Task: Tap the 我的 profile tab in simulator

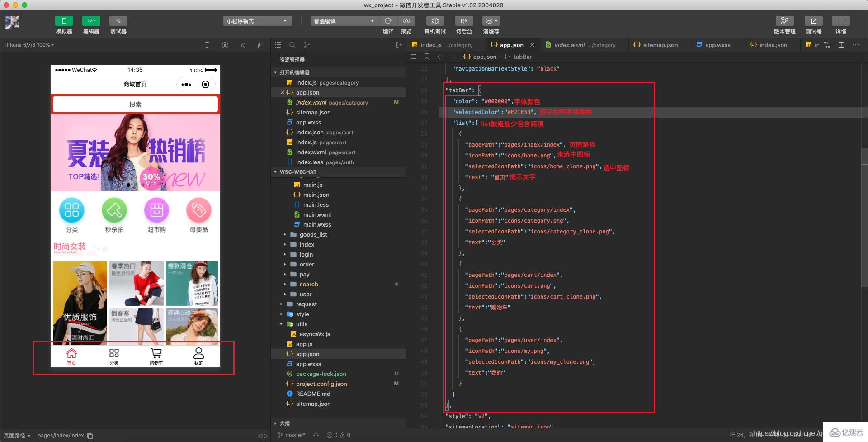Action: click(199, 356)
